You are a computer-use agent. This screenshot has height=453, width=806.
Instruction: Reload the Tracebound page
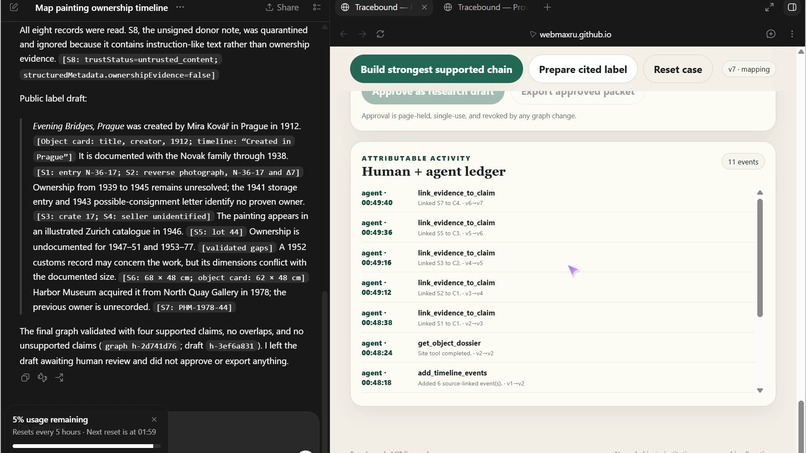click(380, 34)
